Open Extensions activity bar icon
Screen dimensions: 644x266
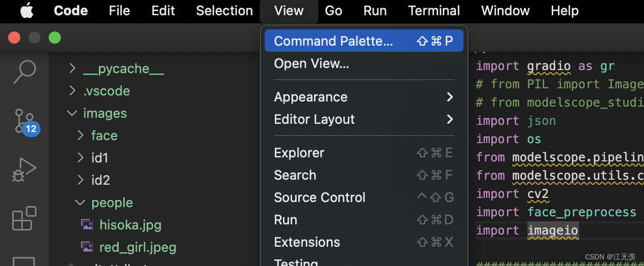(24, 218)
